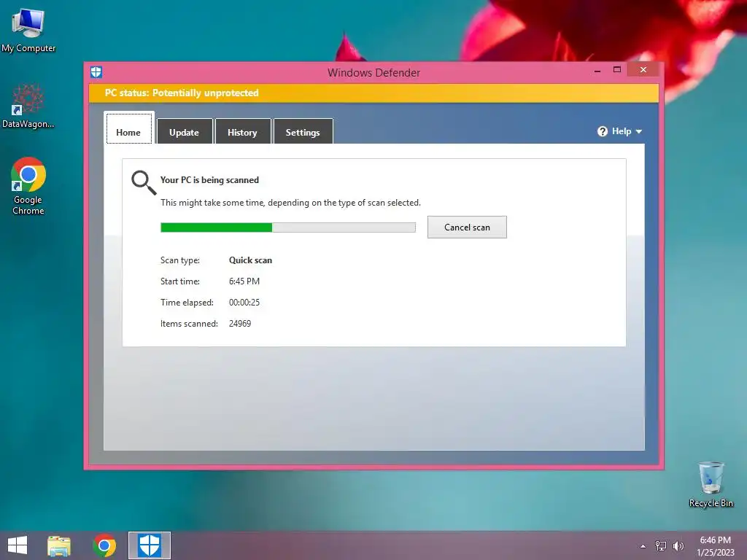Screen dimensions: 747x560
Task: Click the Windows Defender shield title icon
Action: (x=96, y=72)
